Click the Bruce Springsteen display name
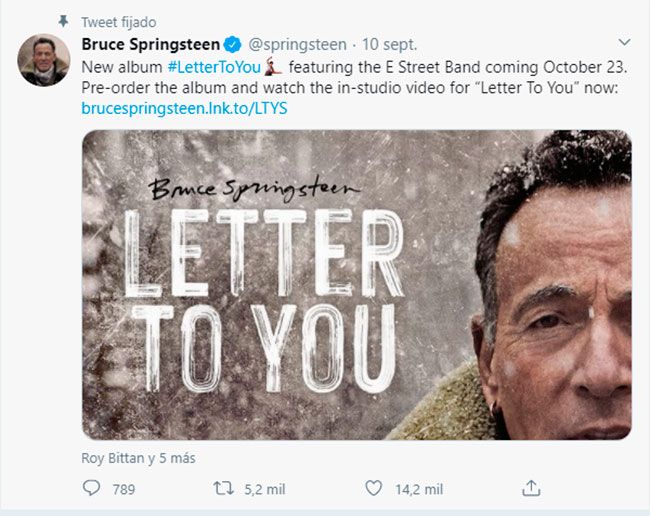The image size is (650, 516). pyautogui.click(x=151, y=45)
